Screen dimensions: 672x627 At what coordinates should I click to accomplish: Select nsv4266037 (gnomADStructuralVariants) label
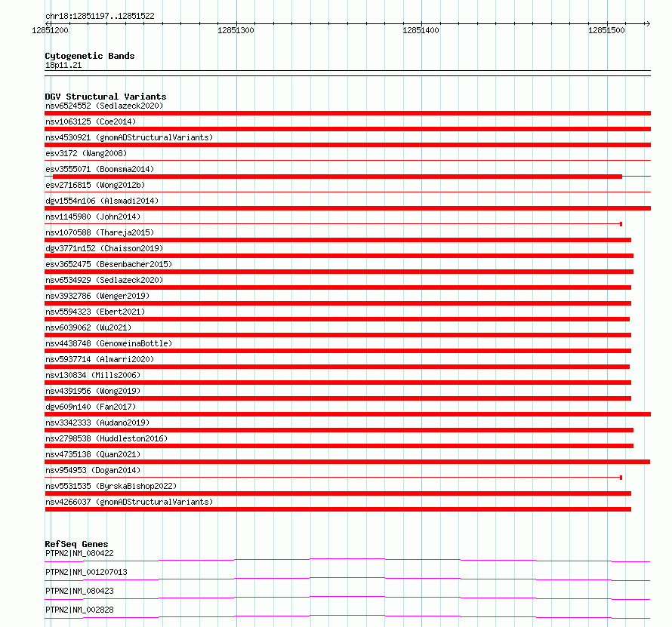[x=129, y=502]
